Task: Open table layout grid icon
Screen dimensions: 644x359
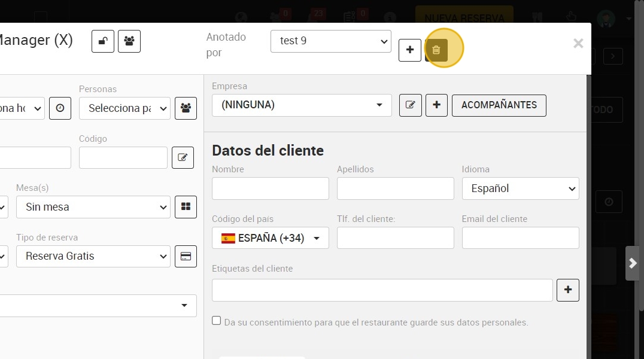Action: click(186, 206)
